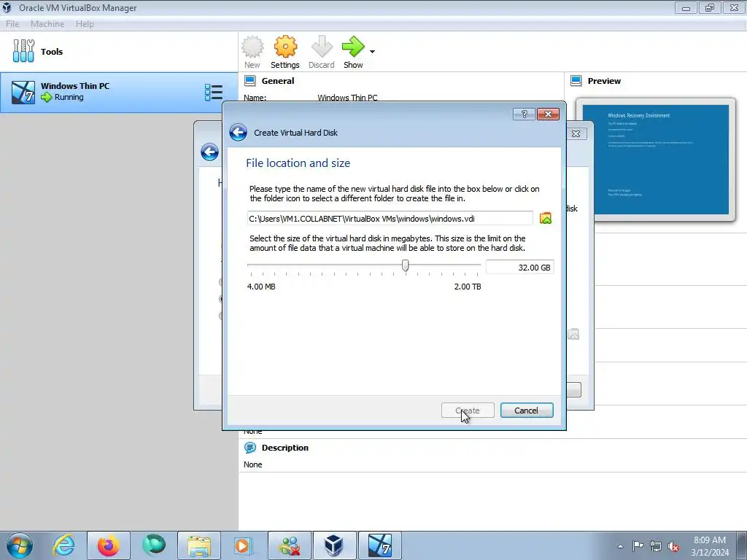This screenshot has height=560, width=747.
Task: Click the back arrow in the background wizard
Action: coord(209,152)
